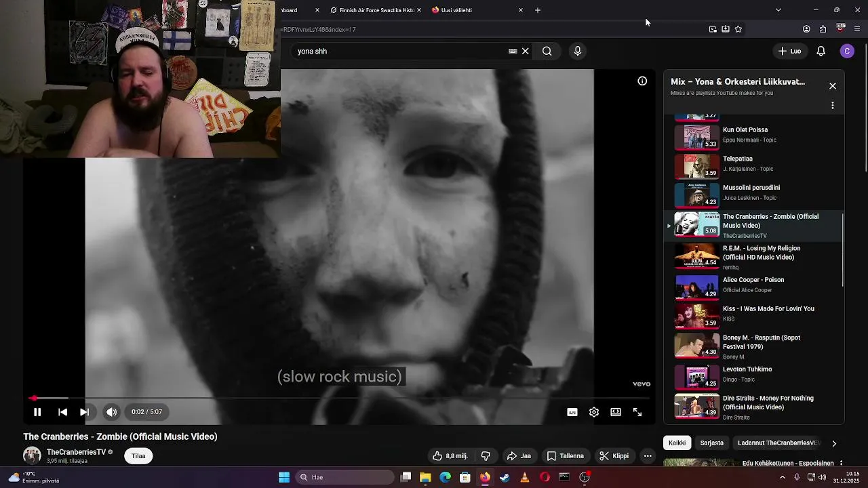Show more filter chips with right arrow
The image size is (868, 488).
pyautogui.click(x=834, y=443)
